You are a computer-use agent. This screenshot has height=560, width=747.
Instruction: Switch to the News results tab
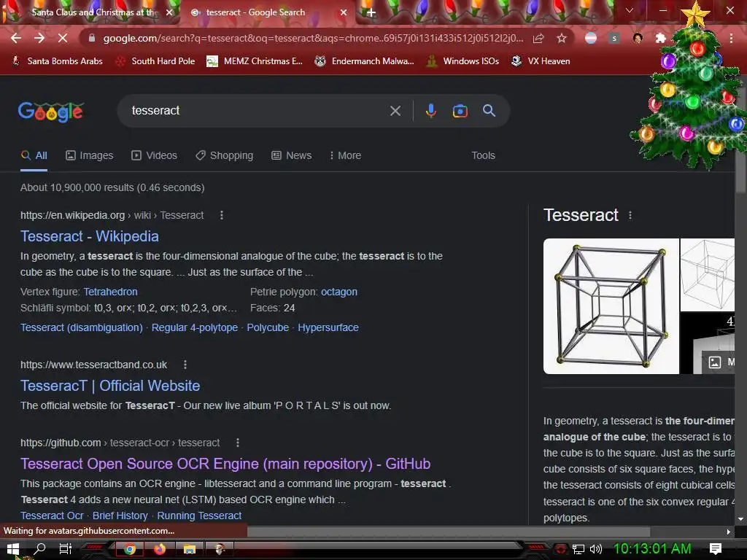[x=292, y=156]
